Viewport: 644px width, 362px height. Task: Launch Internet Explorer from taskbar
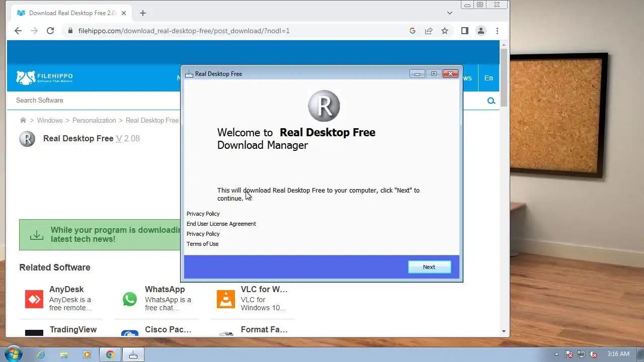41,354
